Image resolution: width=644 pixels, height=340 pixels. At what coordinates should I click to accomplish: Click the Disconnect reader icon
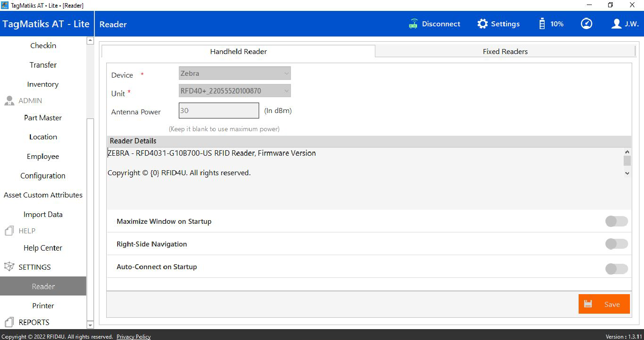413,24
